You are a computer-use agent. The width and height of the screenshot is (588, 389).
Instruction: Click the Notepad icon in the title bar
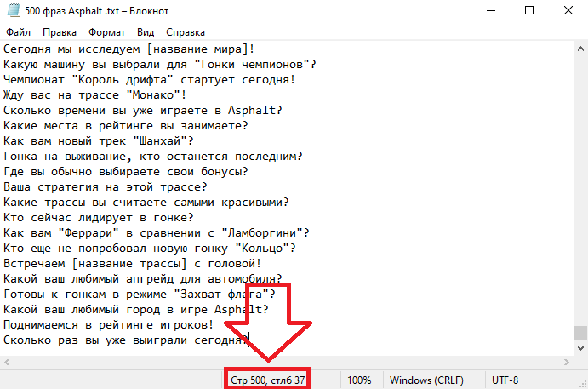[x=14, y=10]
